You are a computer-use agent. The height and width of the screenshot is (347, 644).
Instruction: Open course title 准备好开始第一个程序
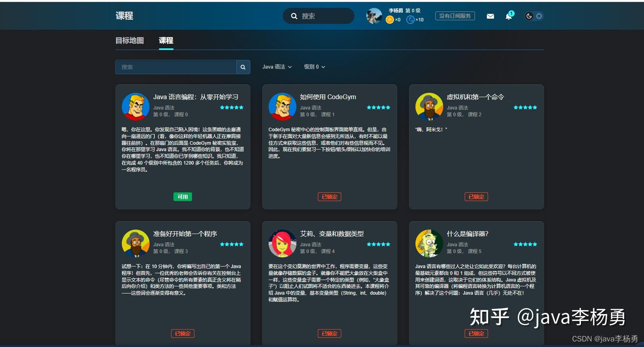click(x=185, y=234)
